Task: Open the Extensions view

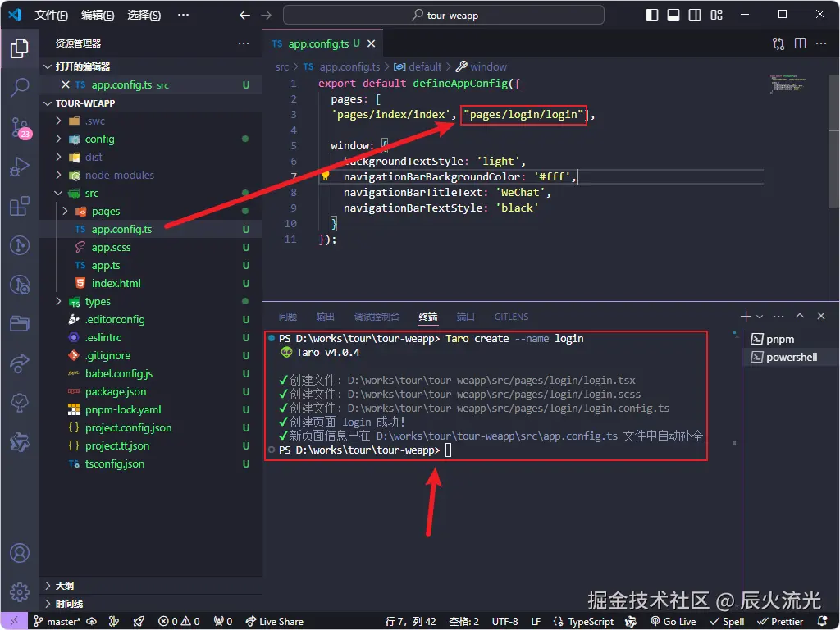Action: (x=20, y=206)
